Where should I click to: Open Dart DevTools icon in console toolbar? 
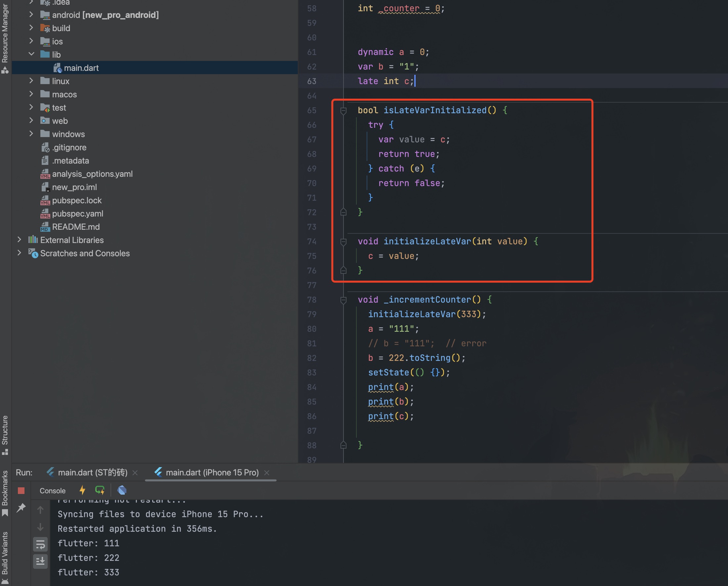tap(122, 490)
